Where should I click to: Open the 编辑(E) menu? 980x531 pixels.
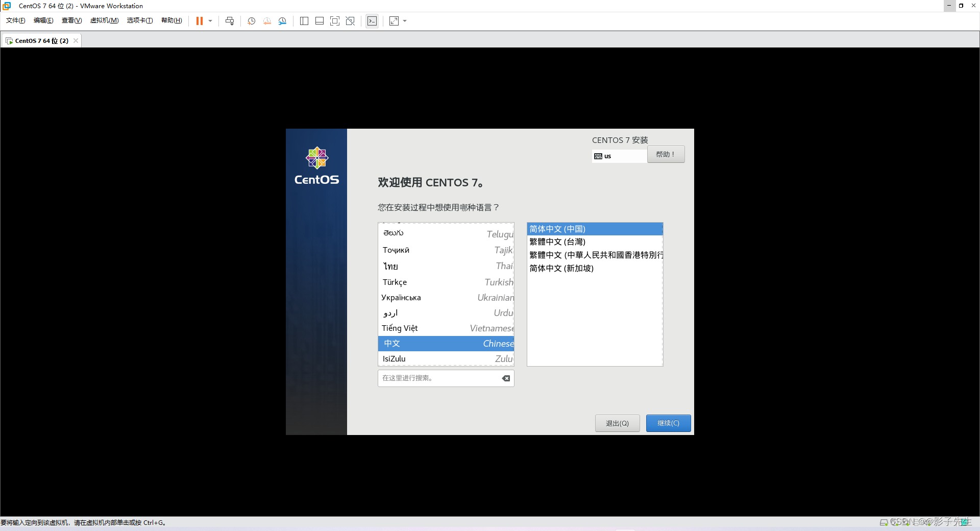pos(43,20)
